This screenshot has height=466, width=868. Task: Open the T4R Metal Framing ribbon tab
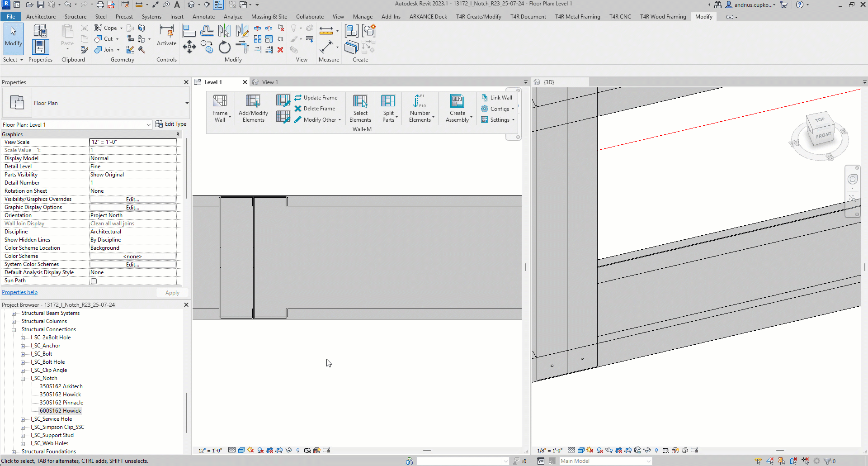(x=577, y=17)
